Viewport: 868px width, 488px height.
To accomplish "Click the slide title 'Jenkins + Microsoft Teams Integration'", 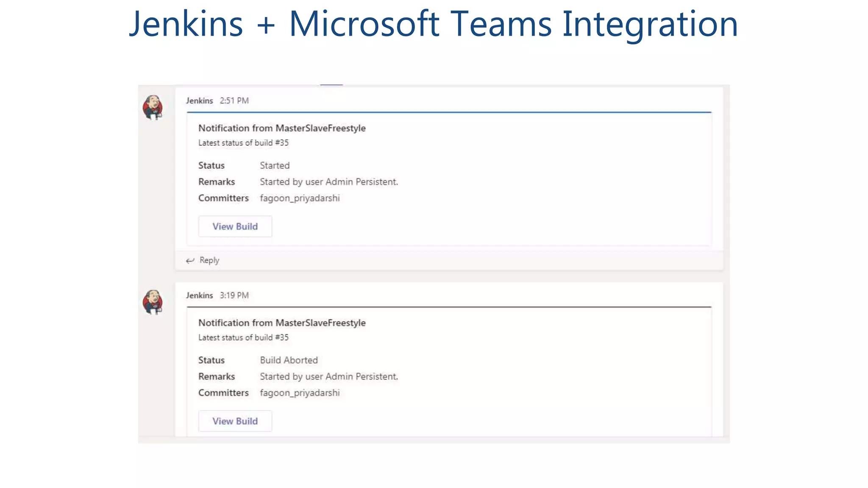I will coord(434,24).
